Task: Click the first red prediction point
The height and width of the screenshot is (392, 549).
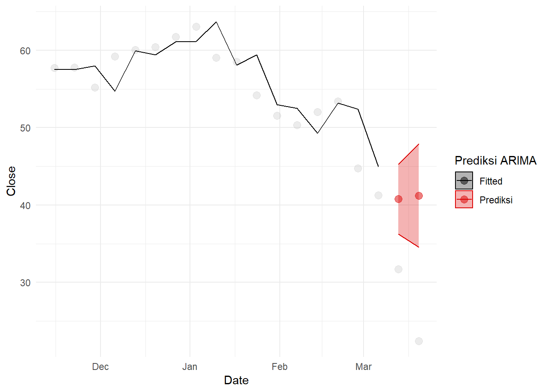Action: pyautogui.click(x=398, y=199)
